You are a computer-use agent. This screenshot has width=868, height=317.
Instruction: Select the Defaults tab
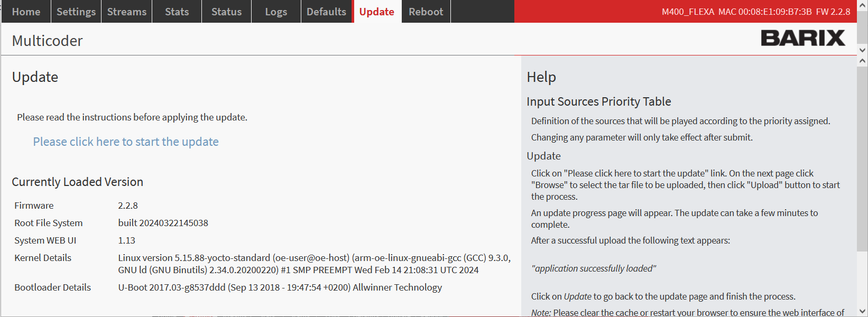pos(326,12)
